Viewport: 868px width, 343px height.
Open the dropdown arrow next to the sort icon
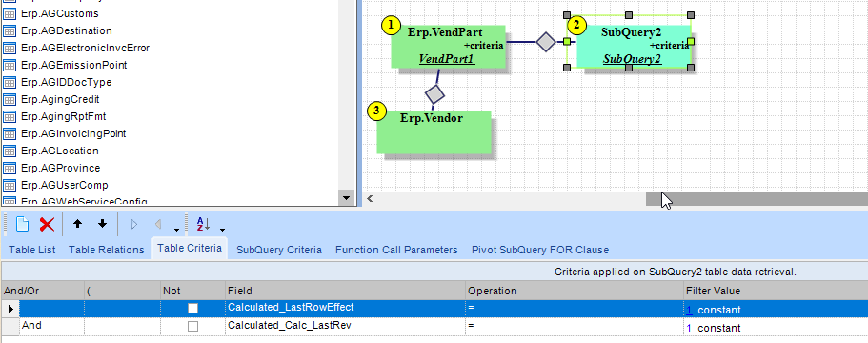(x=222, y=230)
